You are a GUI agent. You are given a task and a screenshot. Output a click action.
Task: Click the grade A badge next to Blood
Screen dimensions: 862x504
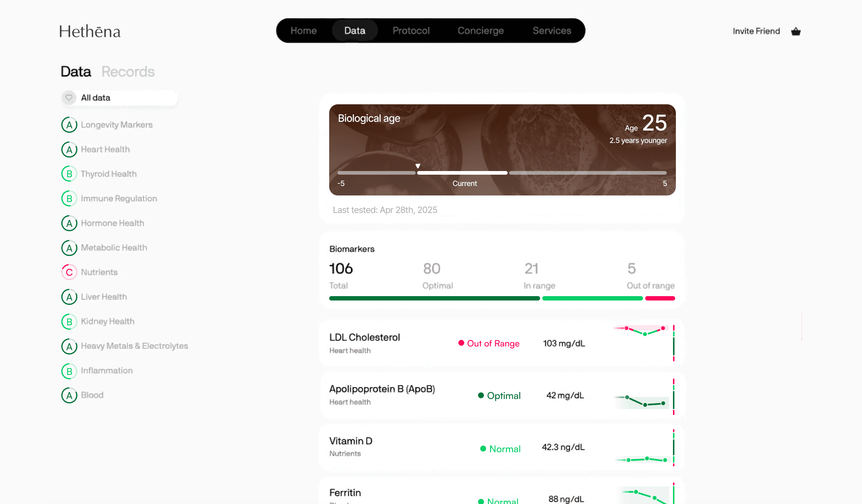coord(69,395)
